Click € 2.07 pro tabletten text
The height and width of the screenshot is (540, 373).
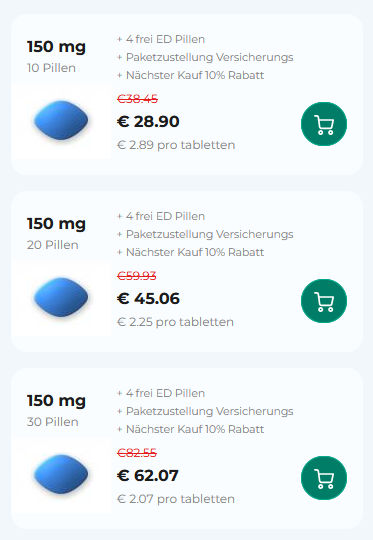point(176,499)
